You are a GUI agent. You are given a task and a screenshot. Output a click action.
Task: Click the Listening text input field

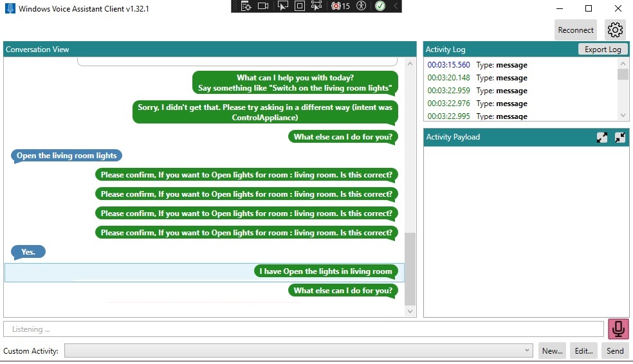click(x=304, y=329)
